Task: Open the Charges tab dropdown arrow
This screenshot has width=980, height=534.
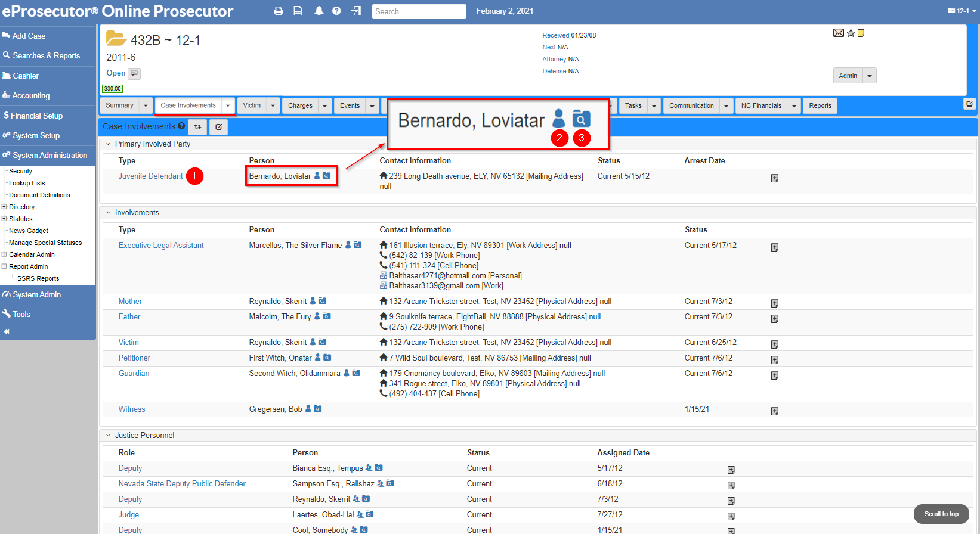Action: 324,105
